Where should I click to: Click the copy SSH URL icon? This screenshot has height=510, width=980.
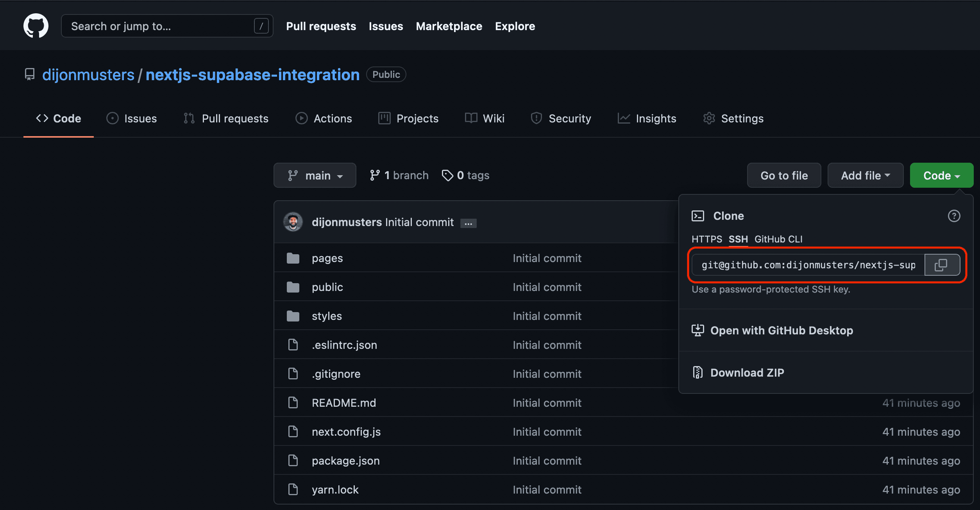[x=941, y=265]
